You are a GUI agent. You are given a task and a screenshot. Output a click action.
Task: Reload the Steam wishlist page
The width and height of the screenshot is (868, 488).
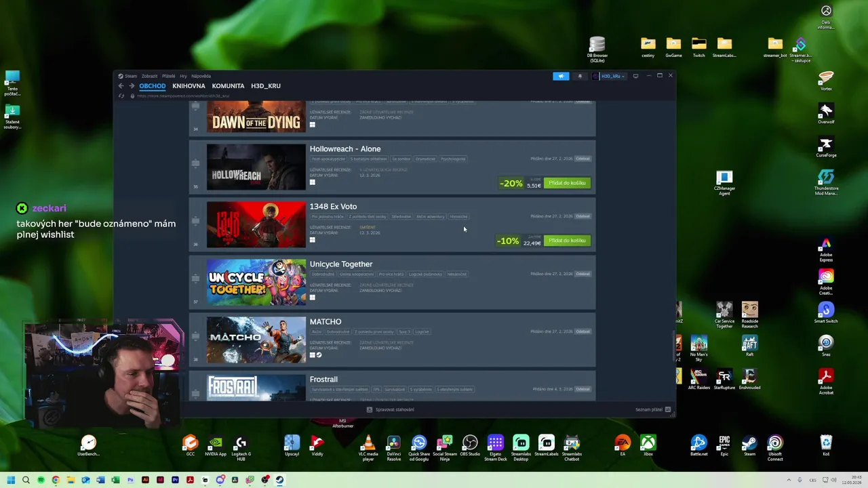pos(121,96)
